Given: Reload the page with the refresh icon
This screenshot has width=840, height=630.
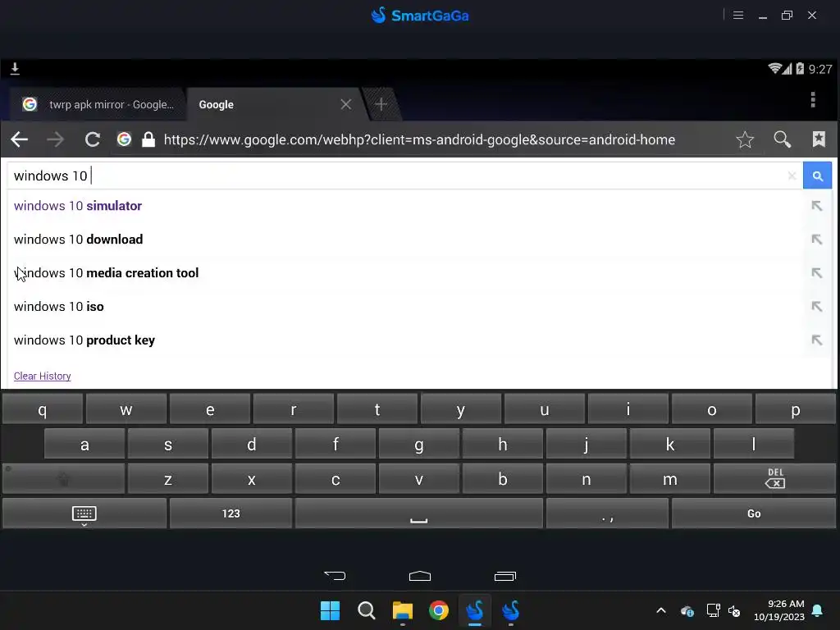Looking at the screenshot, I should coord(92,139).
